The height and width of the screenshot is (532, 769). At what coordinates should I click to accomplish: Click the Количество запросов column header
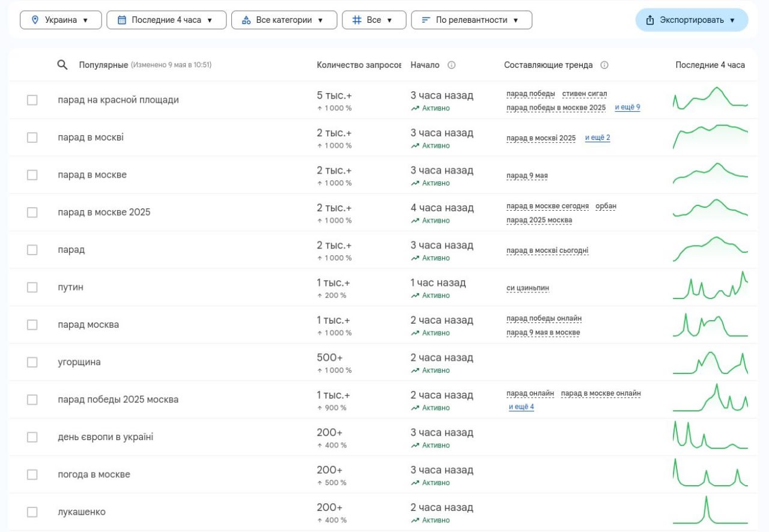click(359, 65)
